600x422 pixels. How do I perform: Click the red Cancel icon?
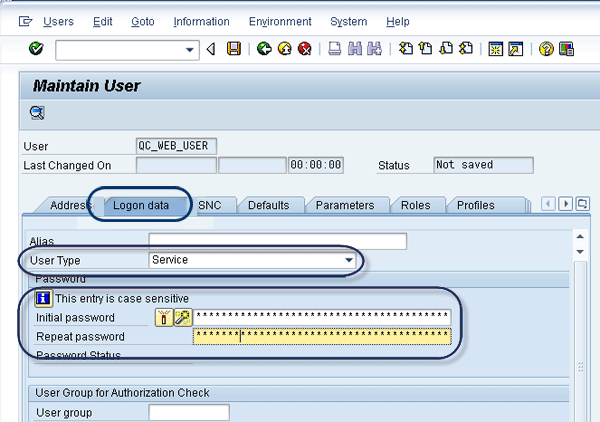(x=304, y=48)
